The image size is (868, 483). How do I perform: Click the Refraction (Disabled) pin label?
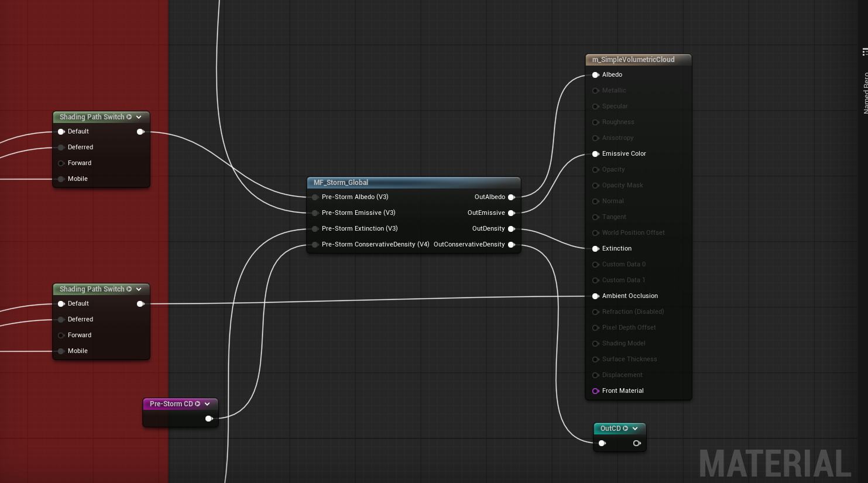[633, 312]
